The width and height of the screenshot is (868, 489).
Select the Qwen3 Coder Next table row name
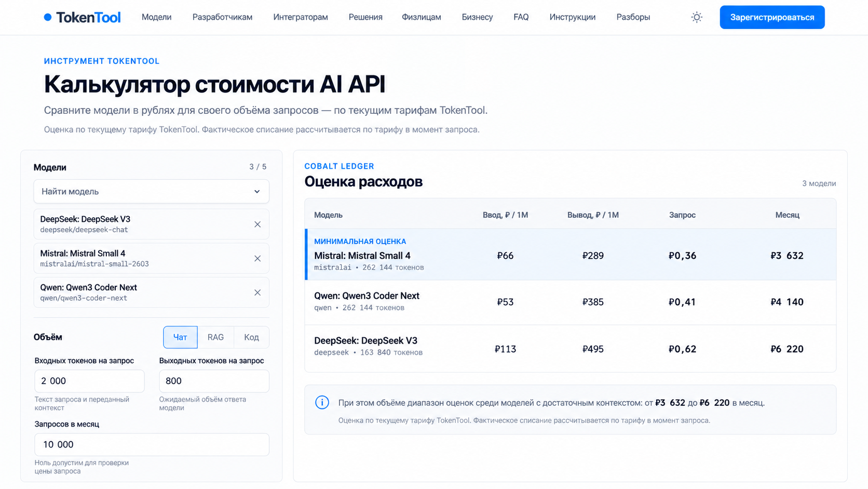pos(367,296)
